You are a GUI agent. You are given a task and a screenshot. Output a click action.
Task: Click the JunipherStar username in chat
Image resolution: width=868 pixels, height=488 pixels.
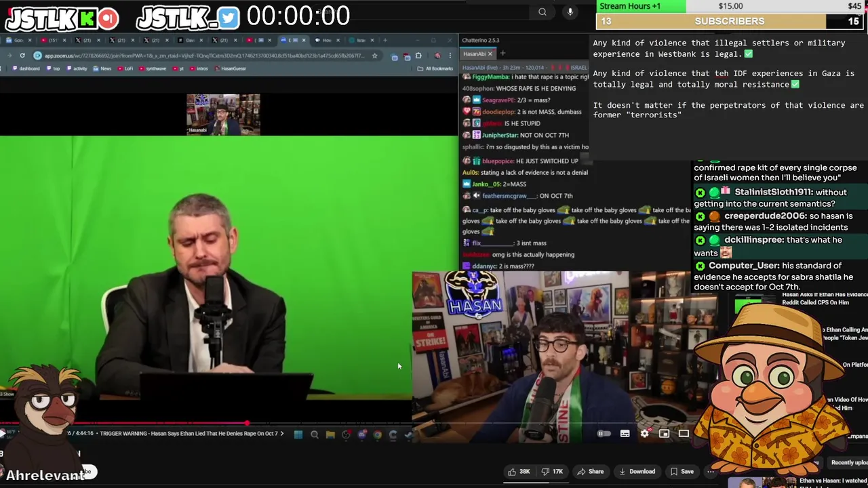pos(500,135)
